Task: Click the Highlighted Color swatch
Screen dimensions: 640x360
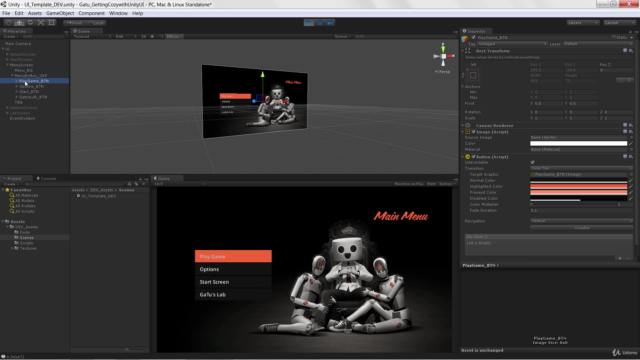Action: (578, 186)
